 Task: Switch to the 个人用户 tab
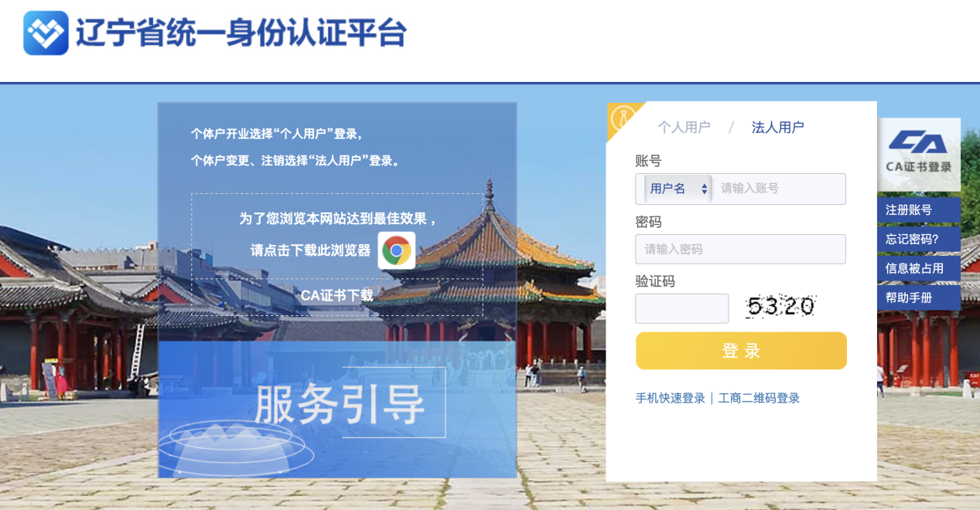684,127
